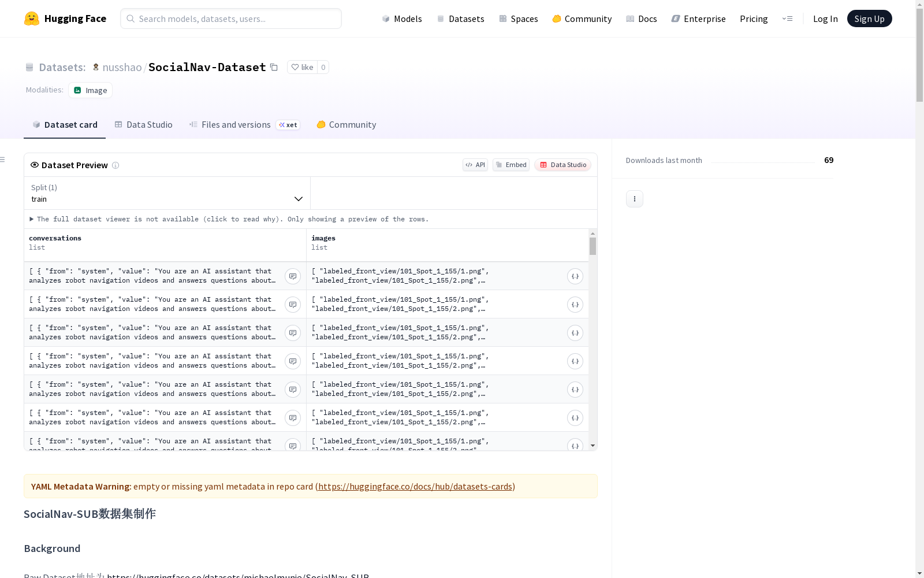
Task: Open the fifth row's conversation viewer icon
Action: [x=293, y=390]
